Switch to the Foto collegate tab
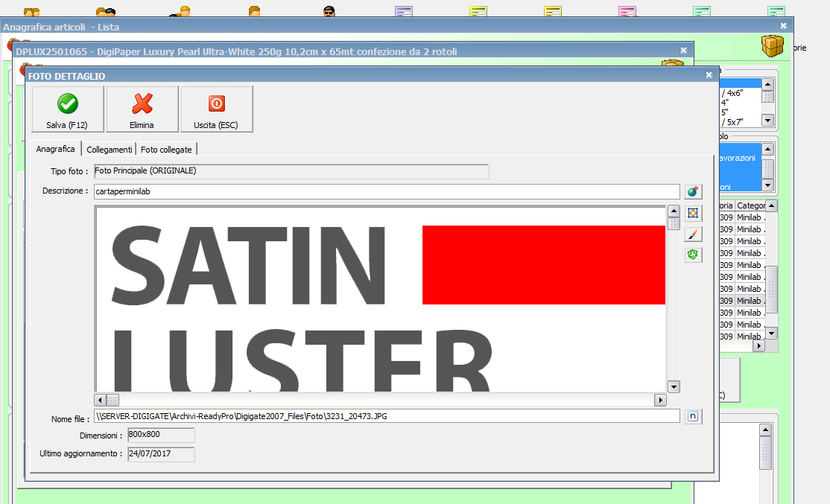830x504 pixels. point(166,150)
